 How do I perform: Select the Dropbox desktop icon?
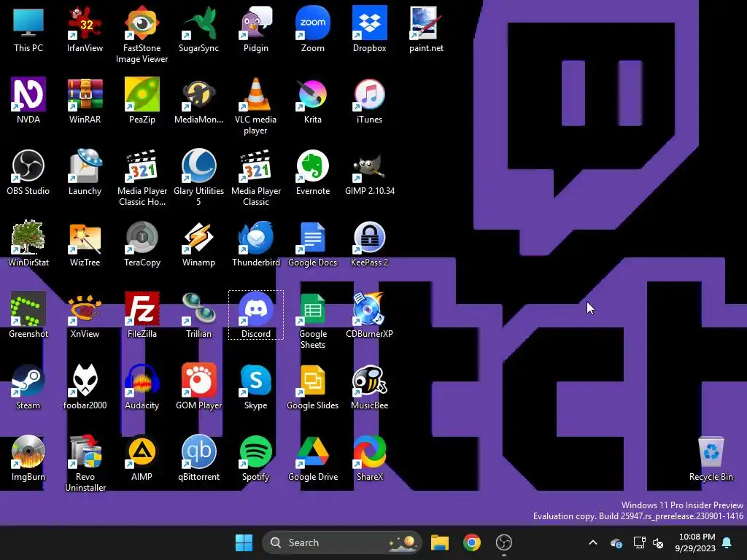(370, 29)
